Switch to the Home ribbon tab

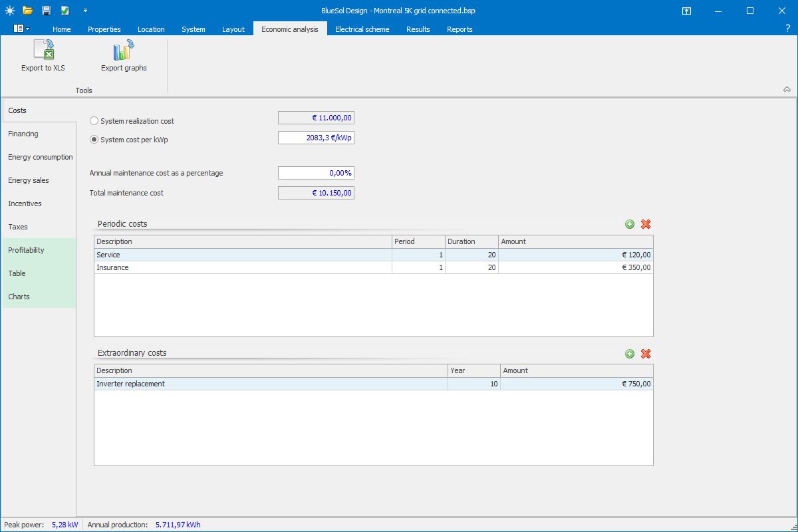tap(62, 29)
